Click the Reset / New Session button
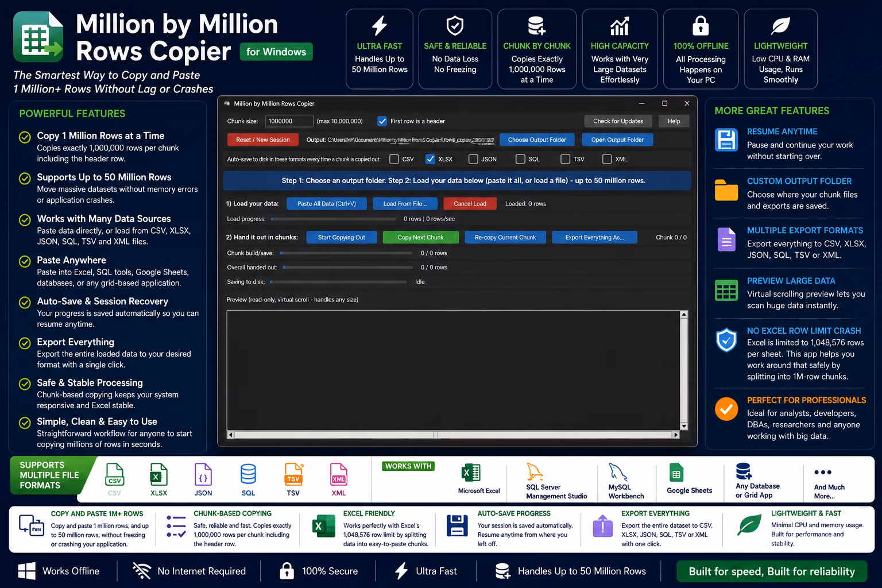Viewport: 882px width, 588px height. tap(263, 140)
